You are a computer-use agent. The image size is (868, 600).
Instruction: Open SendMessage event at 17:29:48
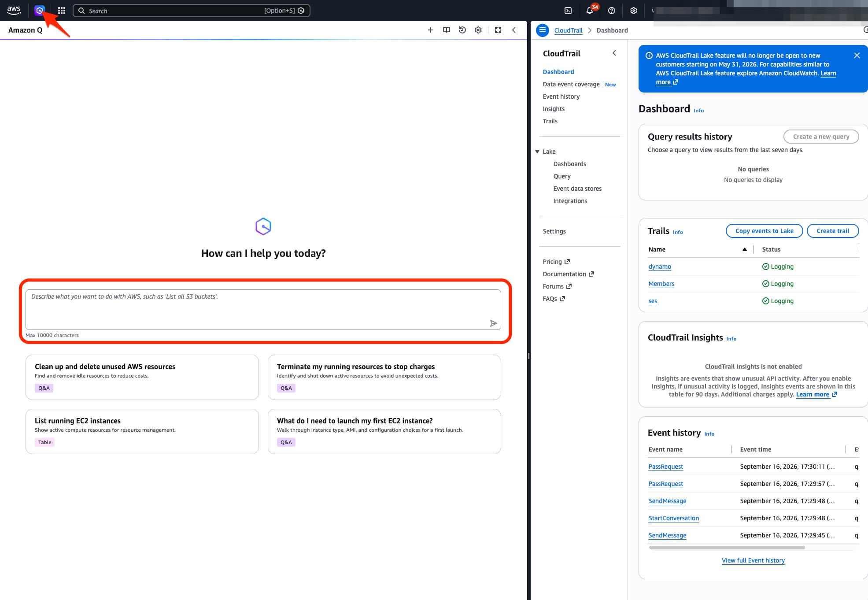coord(667,501)
